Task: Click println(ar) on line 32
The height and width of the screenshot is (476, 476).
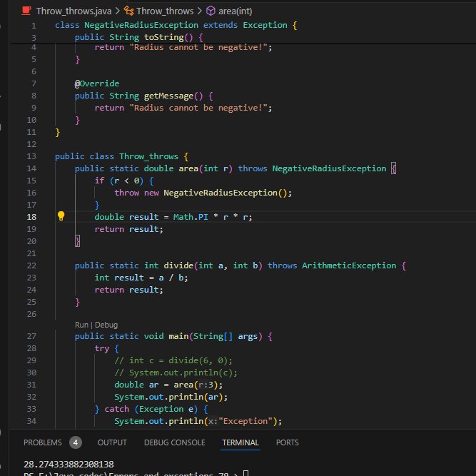Action: pyautogui.click(x=198, y=397)
